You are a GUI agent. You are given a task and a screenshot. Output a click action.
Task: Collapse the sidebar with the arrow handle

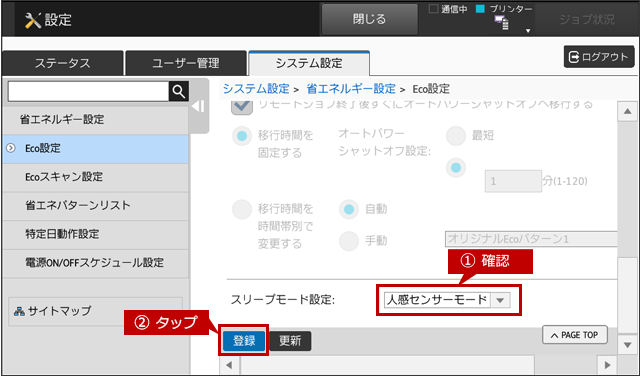pos(199,107)
